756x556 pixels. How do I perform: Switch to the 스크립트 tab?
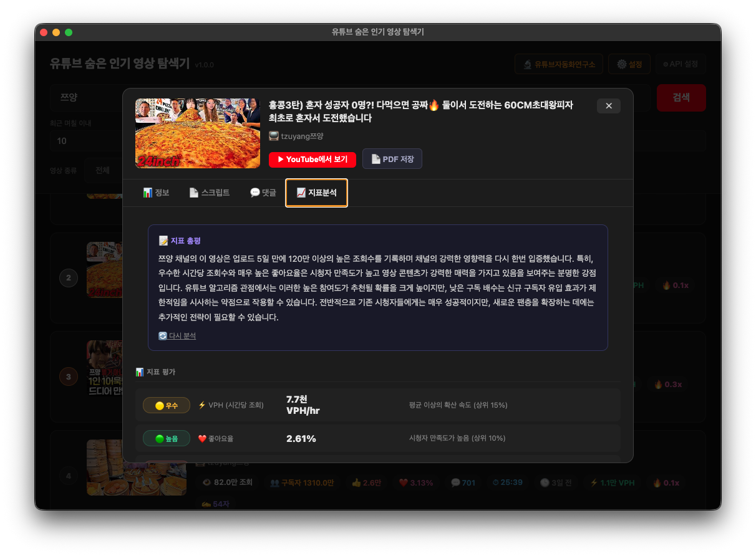tap(210, 193)
